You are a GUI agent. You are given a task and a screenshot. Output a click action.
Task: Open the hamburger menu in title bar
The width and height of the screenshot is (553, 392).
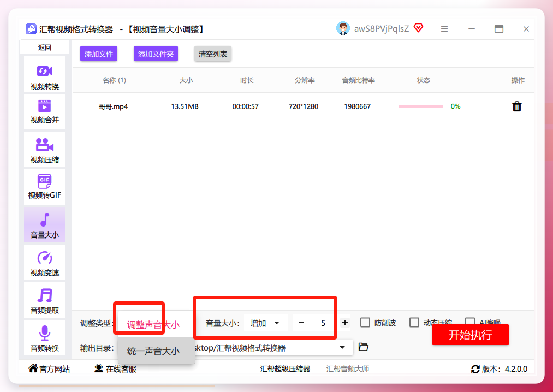point(444,29)
